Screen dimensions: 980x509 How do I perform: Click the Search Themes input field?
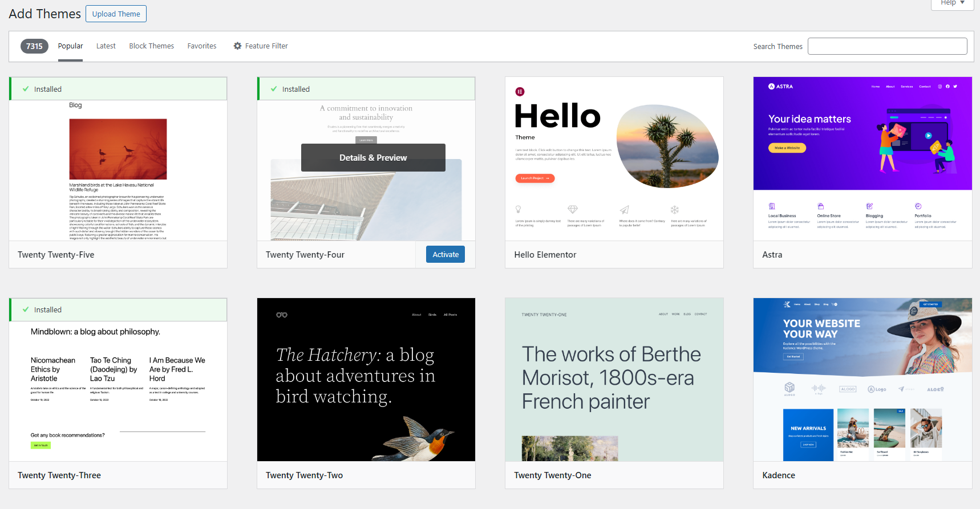[x=887, y=46]
